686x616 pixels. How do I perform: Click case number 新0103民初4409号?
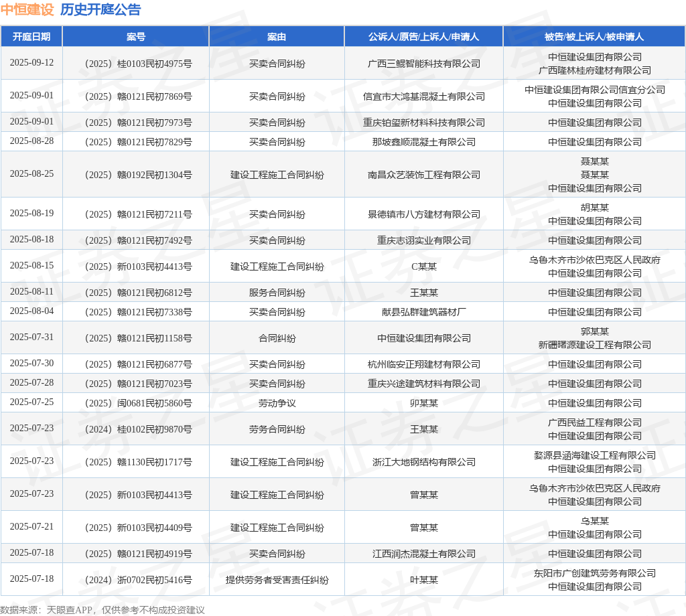[138, 528]
